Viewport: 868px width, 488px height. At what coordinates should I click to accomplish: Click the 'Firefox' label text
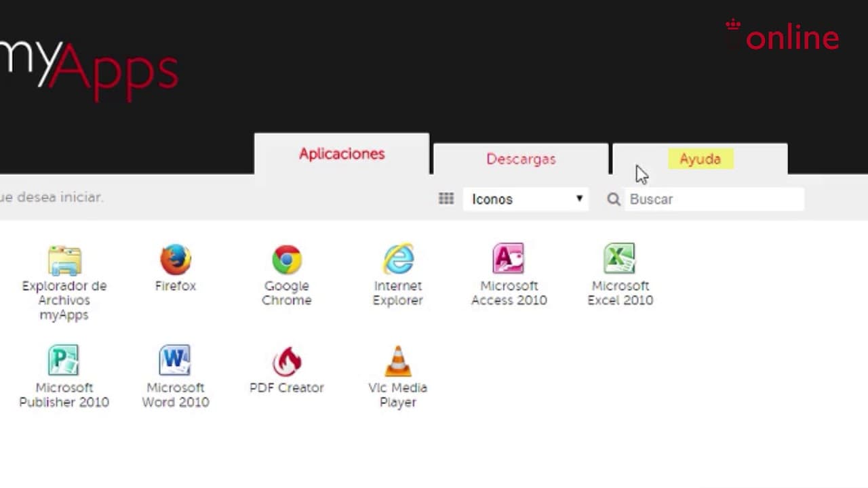[176, 286]
